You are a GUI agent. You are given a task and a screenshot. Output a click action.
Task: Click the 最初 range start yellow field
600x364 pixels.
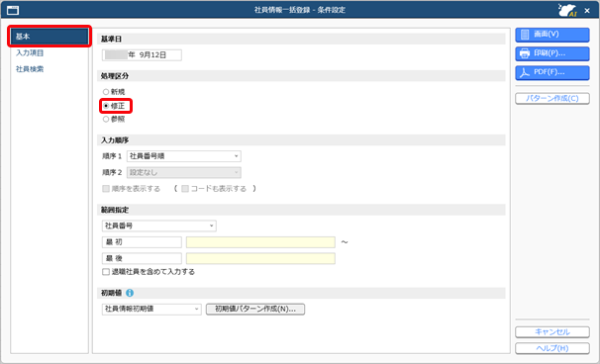260,242
